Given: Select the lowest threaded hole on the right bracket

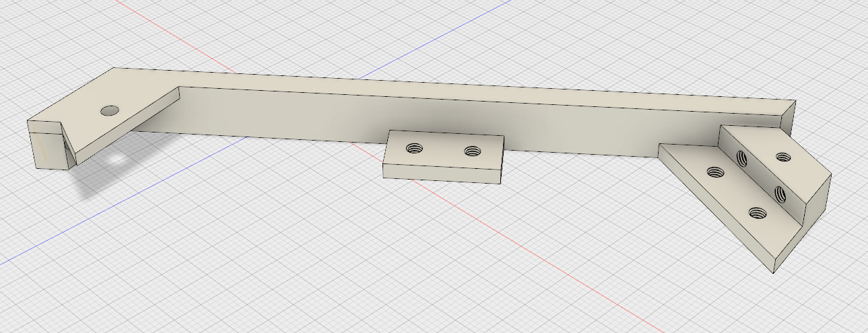Looking at the screenshot, I should [758, 215].
